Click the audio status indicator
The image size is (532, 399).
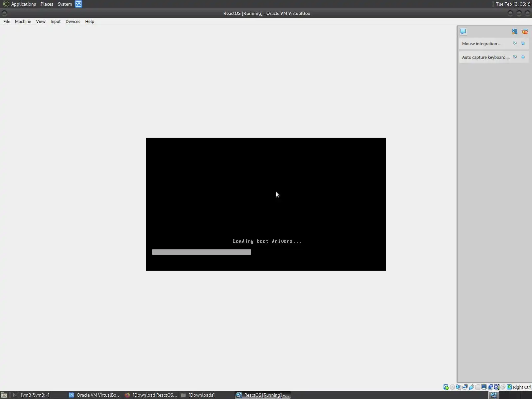(459, 387)
